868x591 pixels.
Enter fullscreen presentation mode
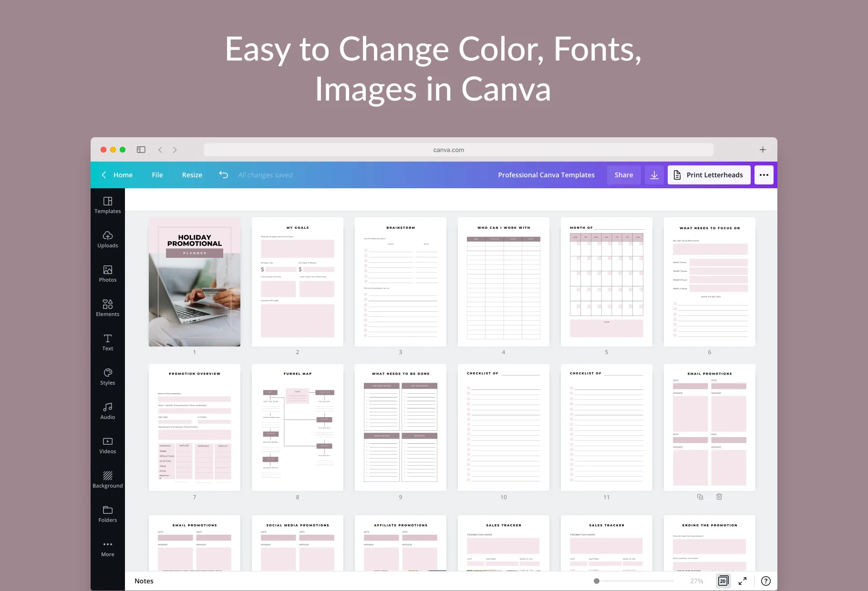tap(743, 581)
